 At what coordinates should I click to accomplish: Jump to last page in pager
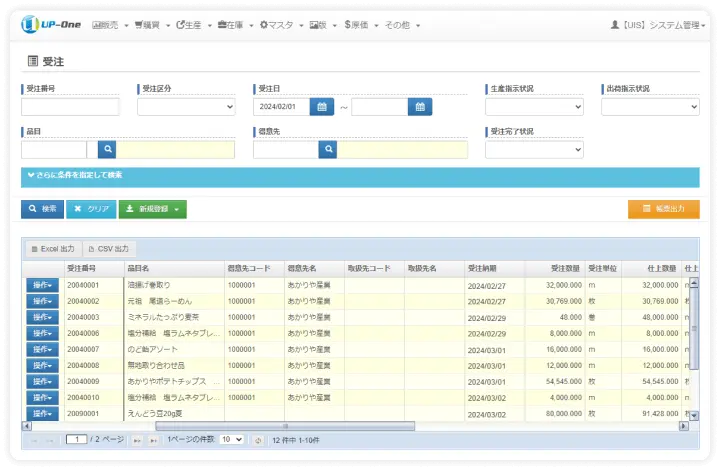point(153,440)
